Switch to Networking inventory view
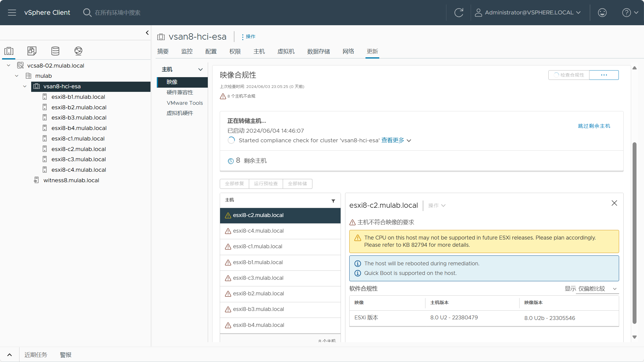644x362 pixels. tap(78, 51)
